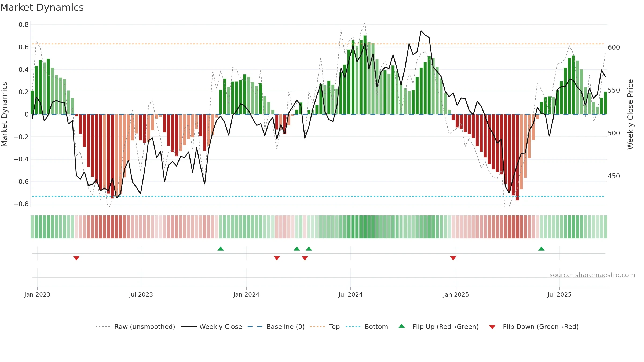Select the Flip Down marker near March 2023
The width and height of the screenshot is (644, 362).
(76, 258)
